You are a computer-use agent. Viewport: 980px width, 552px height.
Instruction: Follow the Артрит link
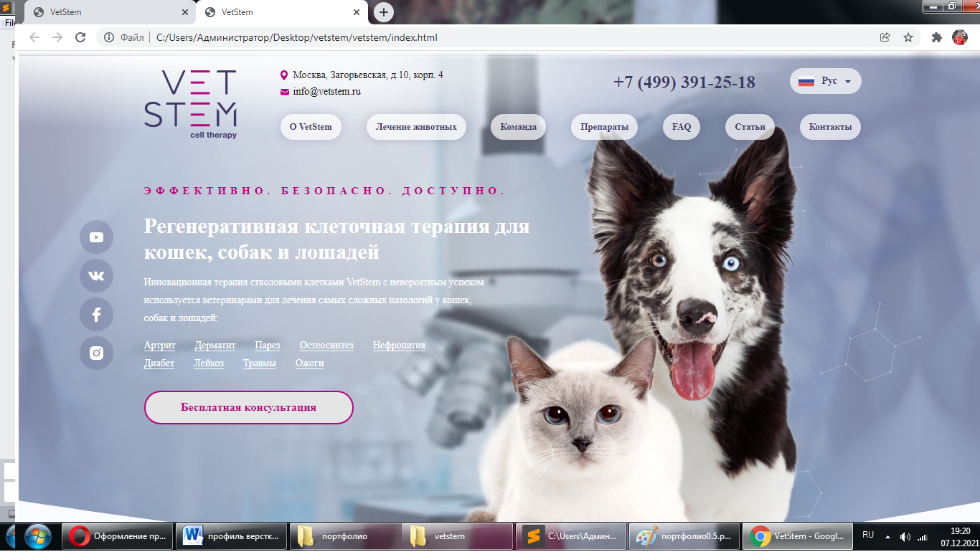(159, 346)
